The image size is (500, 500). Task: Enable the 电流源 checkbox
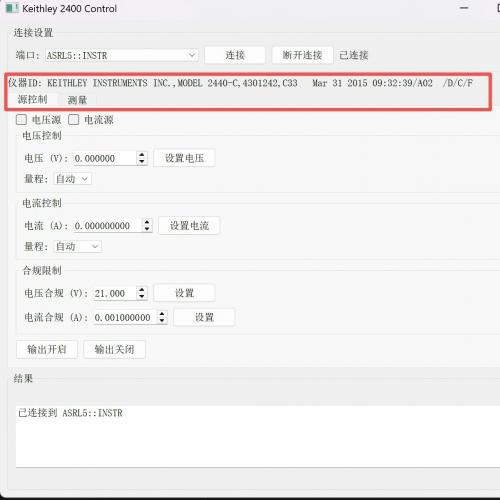click(74, 120)
